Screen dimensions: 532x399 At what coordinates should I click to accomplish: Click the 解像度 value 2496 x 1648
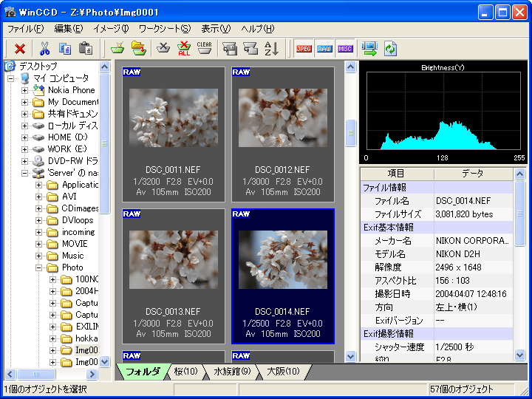pos(458,267)
